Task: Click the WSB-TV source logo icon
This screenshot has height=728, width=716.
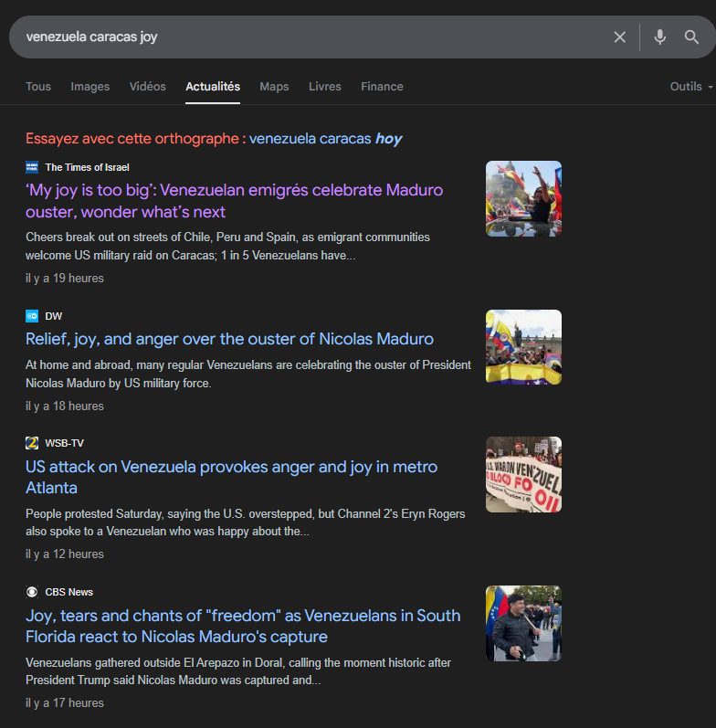Action: point(32,443)
